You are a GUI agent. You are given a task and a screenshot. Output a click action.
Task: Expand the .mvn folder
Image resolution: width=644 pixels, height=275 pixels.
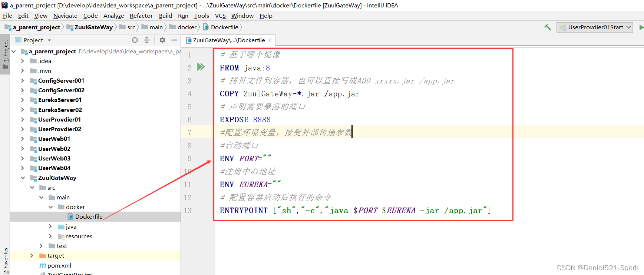23,71
